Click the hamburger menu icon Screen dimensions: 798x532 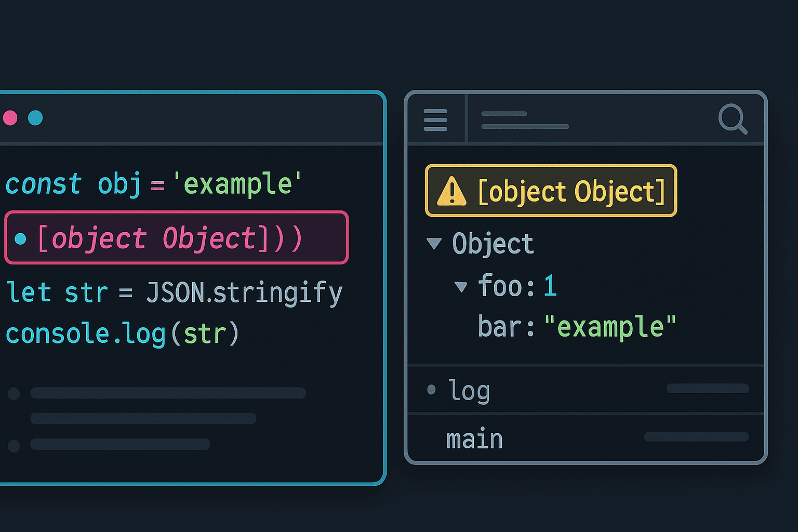(x=435, y=120)
